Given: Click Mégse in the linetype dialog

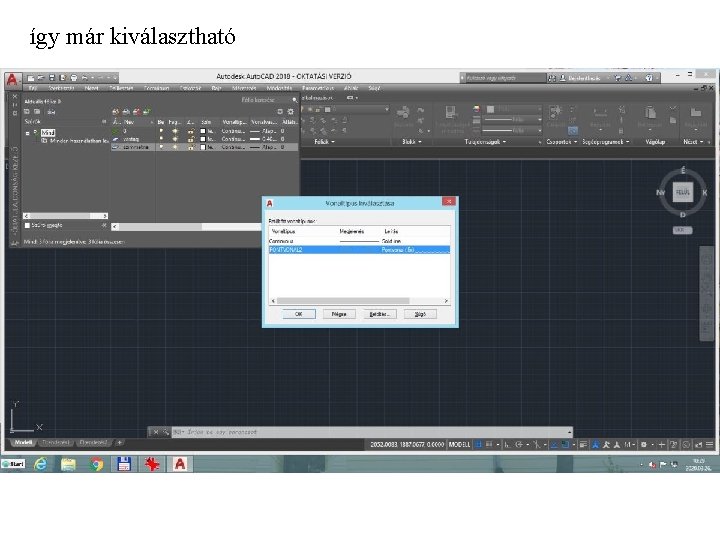Looking at the screenshot, I should pyautogui.click(x=339, y=314).
